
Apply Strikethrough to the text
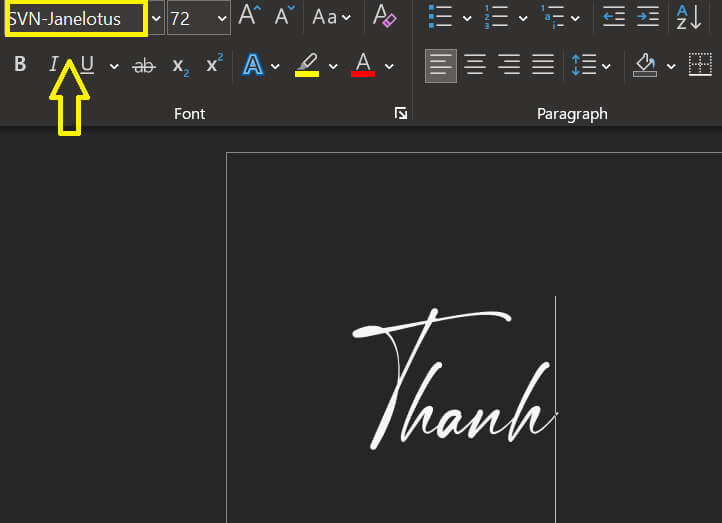(x=145, y=66)
